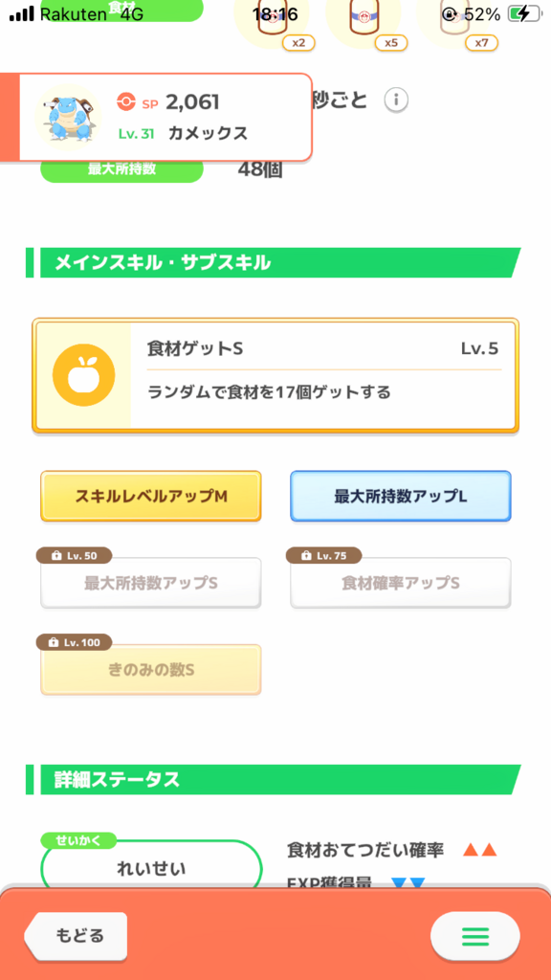Tap the Lv. 100 lock badge
Viewport: 551px width, 980px height.
tap(75, 642)
